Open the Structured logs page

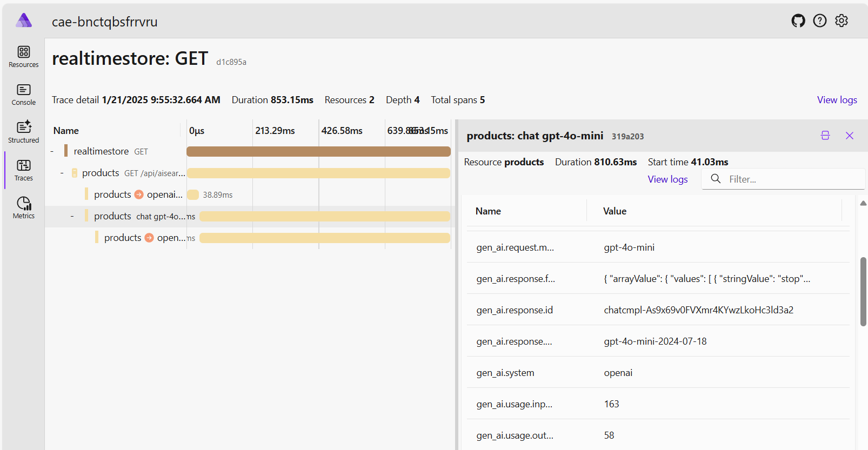coord(23,132)
